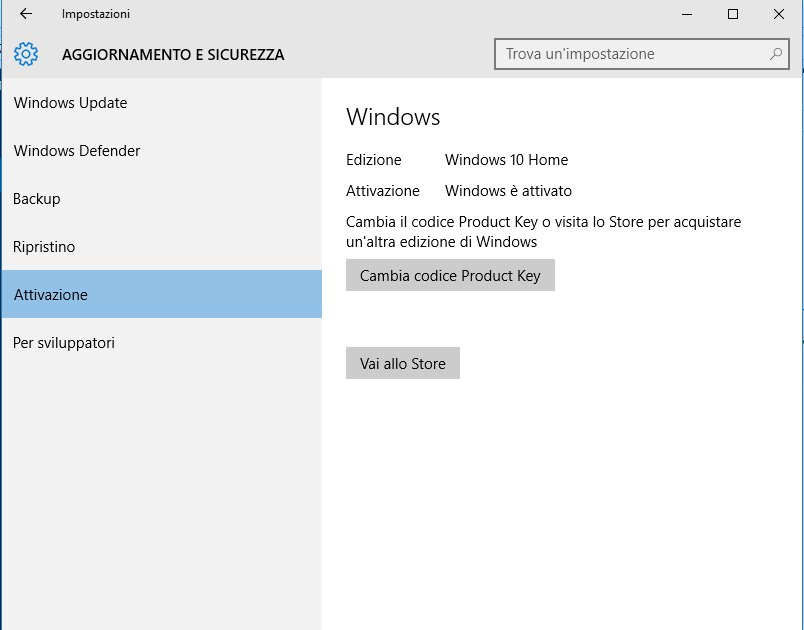Minimize the Impostazioni window

(687, 14)
